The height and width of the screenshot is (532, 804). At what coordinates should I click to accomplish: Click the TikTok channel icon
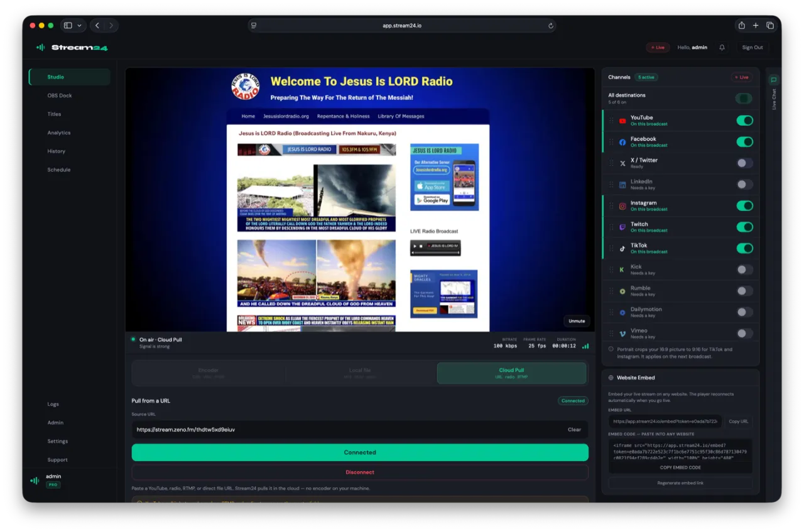coord(622,248)
